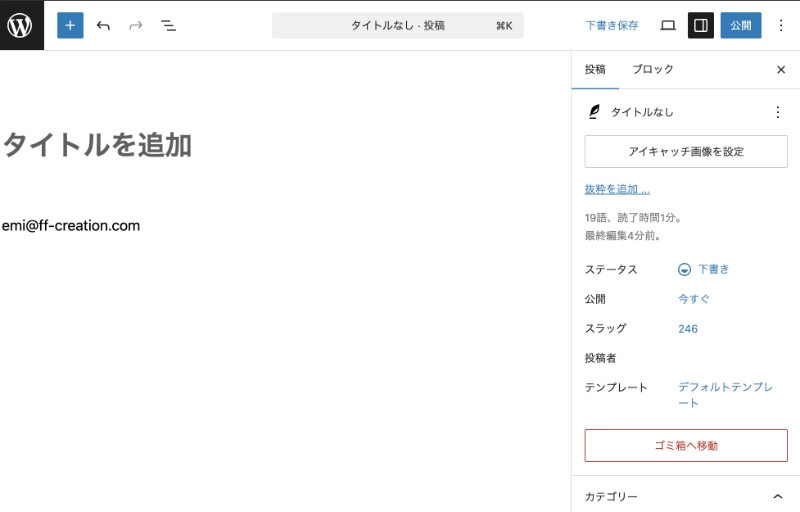Click the タイトルを追加 title field
The height and width of the screenshot is (512, 800).
click(97, 145)
